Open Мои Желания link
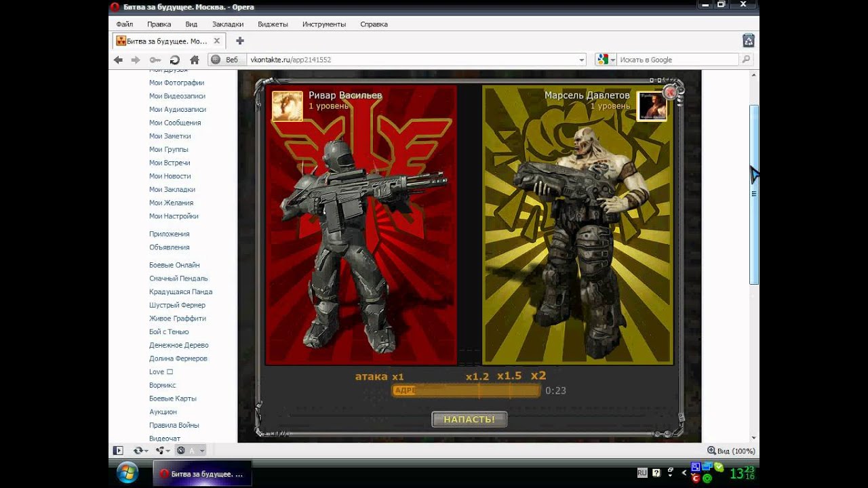This screenshot has width=868, height=488. 171,203
